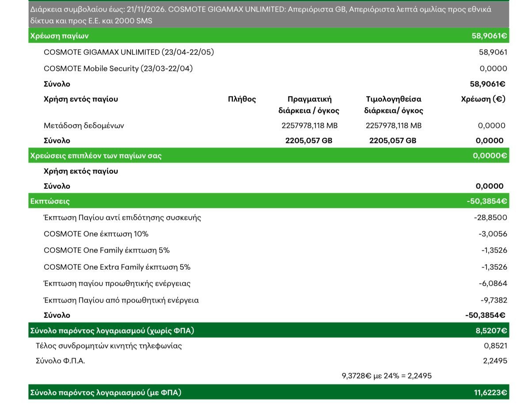The height and width of the screenshot is (420, 521).
Task: Click -50,3854€ in the Εκπτώσεις header bar
Action: [x=487, y=201]
